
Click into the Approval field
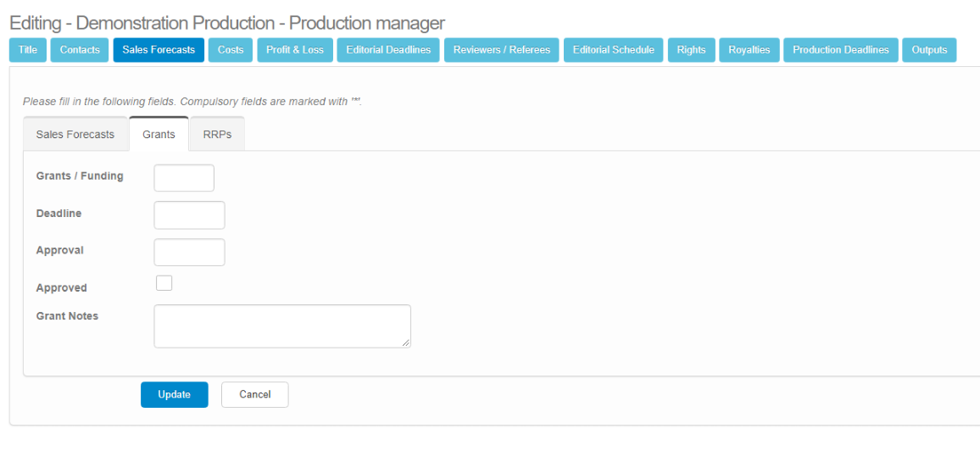pos(189,253)
